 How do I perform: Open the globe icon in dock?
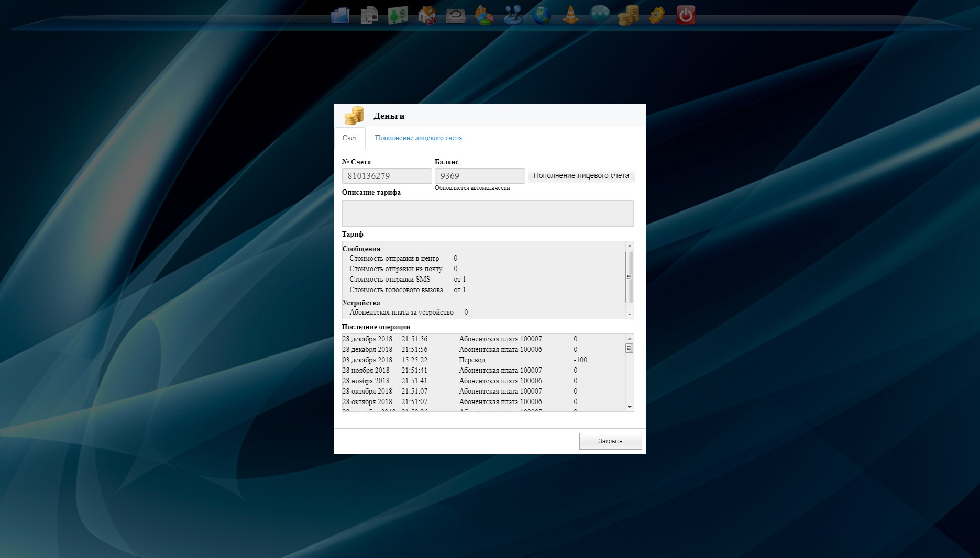pos(542,15)
